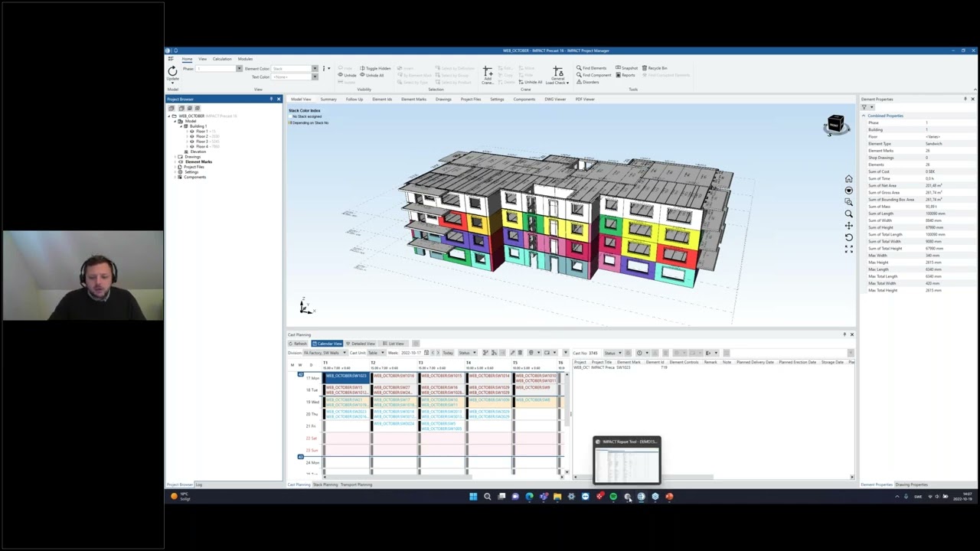
Task: Click Find Component in Tools
Action: [593, 75]
